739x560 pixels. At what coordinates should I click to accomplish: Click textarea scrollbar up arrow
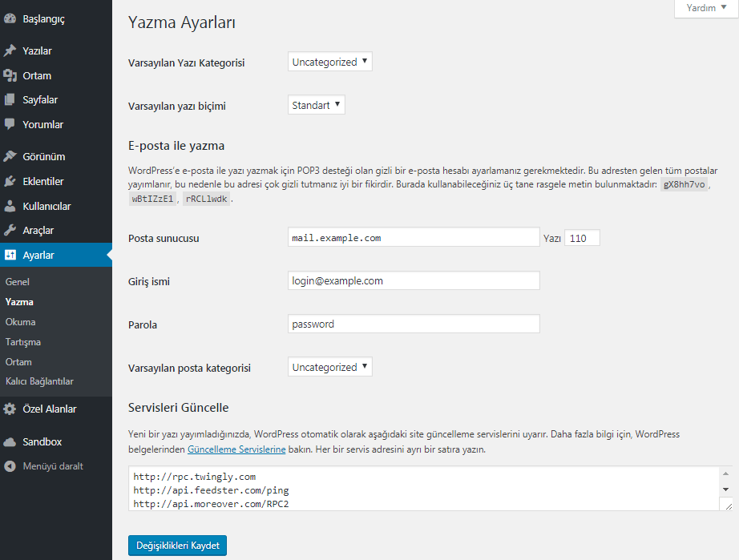(x=726, y=473)
